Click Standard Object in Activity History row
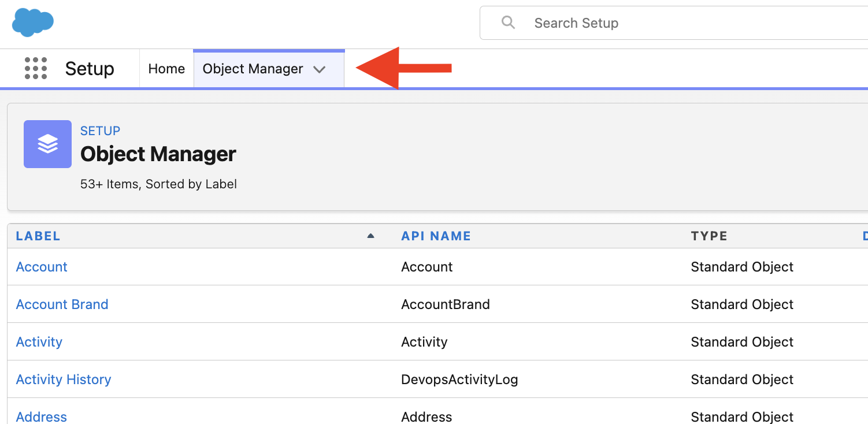868x424 pixels. point(742,380)
